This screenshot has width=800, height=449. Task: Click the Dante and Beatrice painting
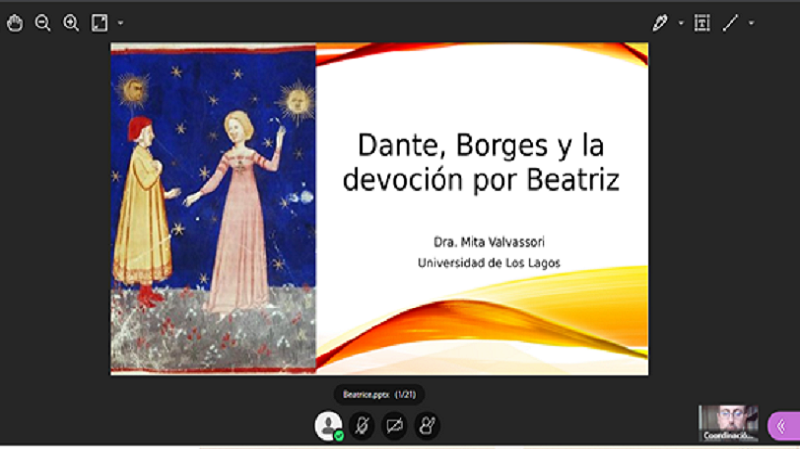pos(213,209)
